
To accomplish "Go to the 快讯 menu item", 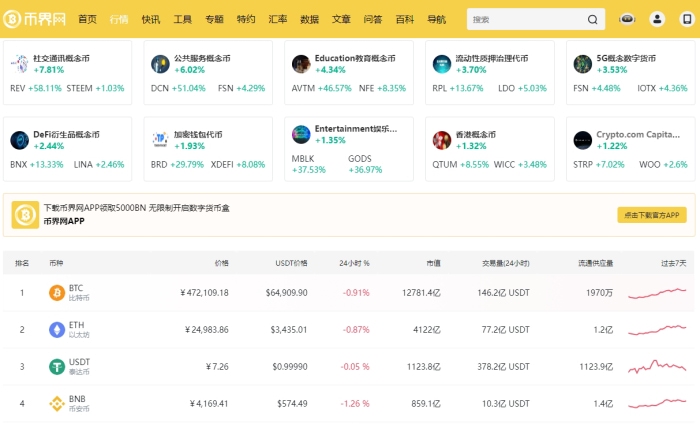I will (x=150, y=19).
